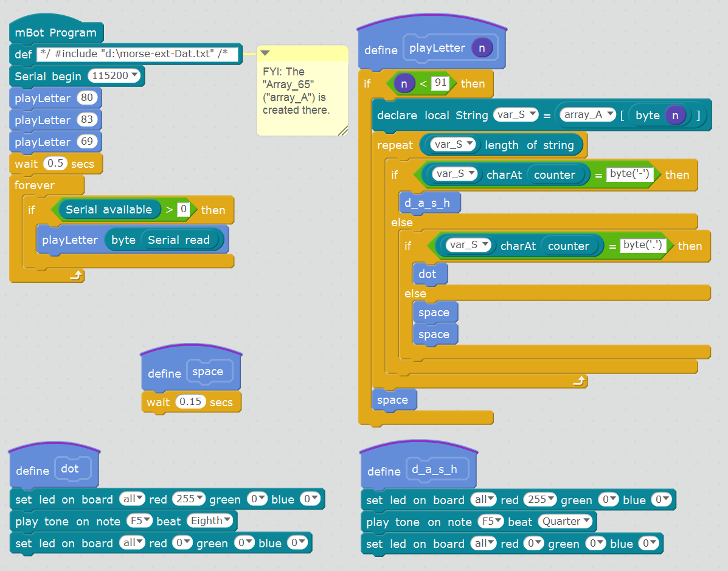Click the playLetter 80 value field
728x571 pixels.
(87, 98)
